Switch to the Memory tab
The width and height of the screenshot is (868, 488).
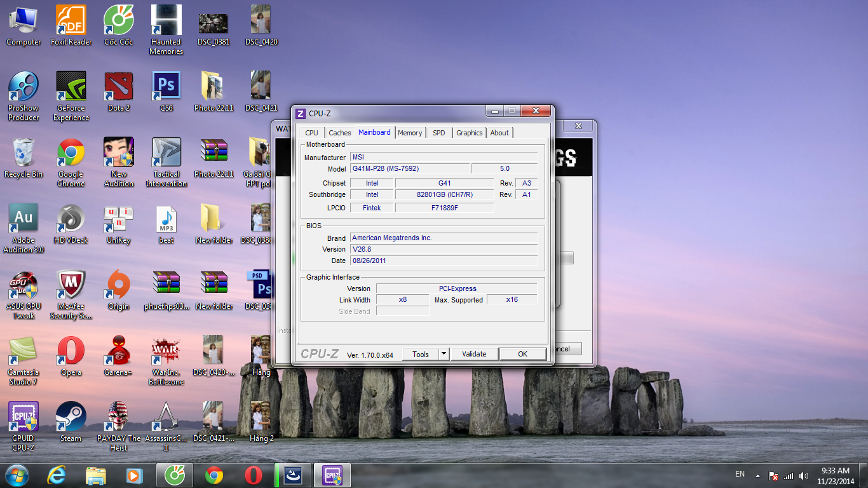click(x=410, y=133)
